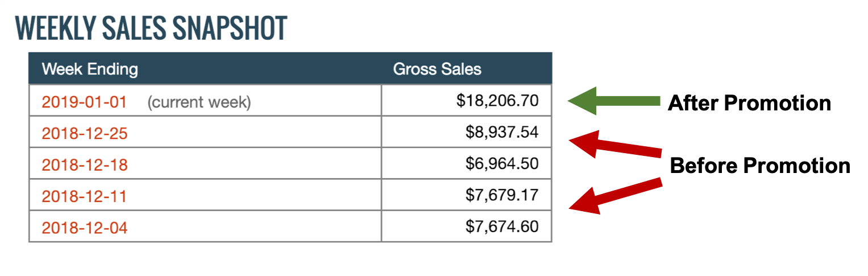Click the green After Promotion arrow

coord(613,101)
